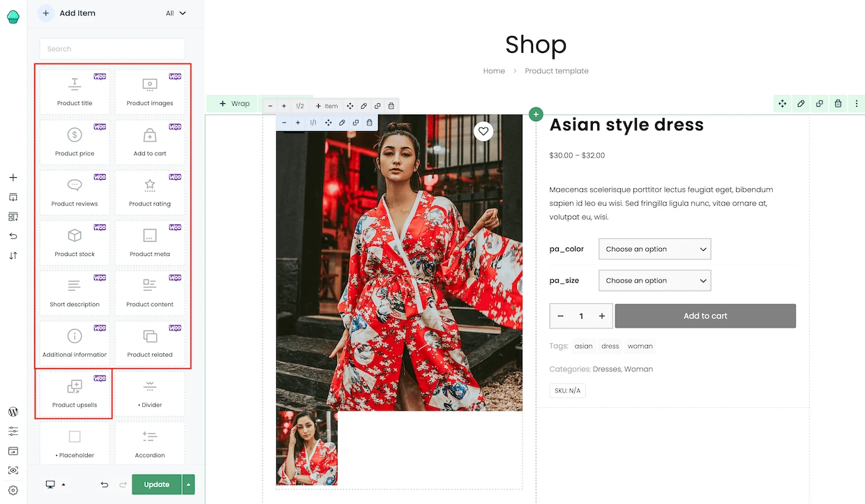Open the pa_color option dropdown

pyautogui.click(x=654, y=249)
